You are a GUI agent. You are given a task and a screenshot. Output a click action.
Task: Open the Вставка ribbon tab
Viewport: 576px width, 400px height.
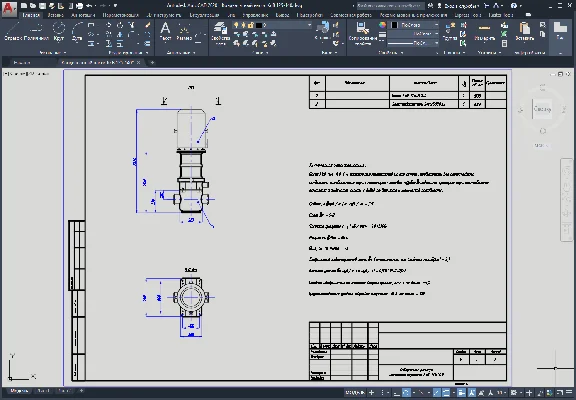55,15
